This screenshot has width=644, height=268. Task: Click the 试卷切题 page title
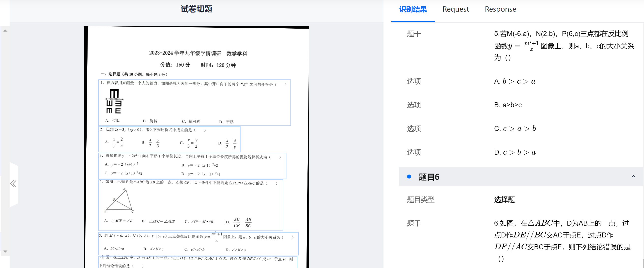(x=196, y=9)
